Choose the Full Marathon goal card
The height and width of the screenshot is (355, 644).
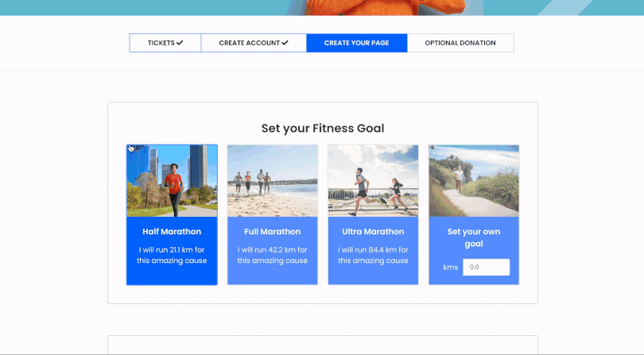pos(272,214)
